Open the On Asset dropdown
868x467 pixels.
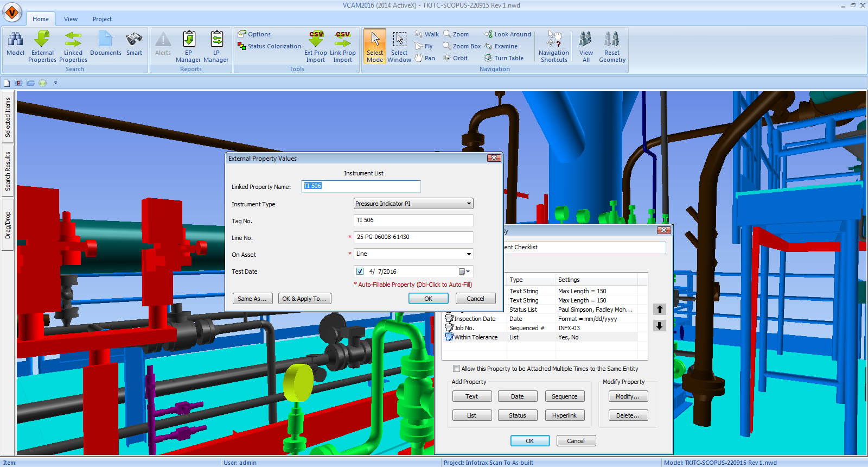tap(469, 254)
